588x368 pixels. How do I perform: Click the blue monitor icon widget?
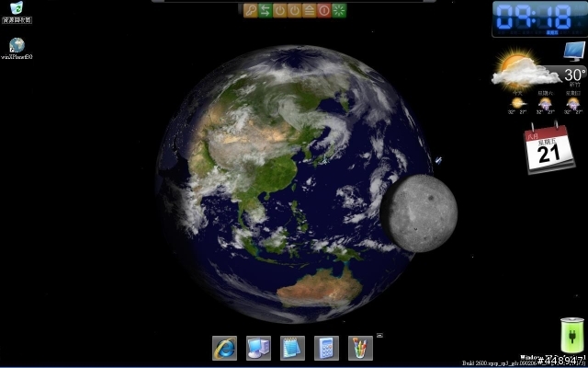coord(574,52)
